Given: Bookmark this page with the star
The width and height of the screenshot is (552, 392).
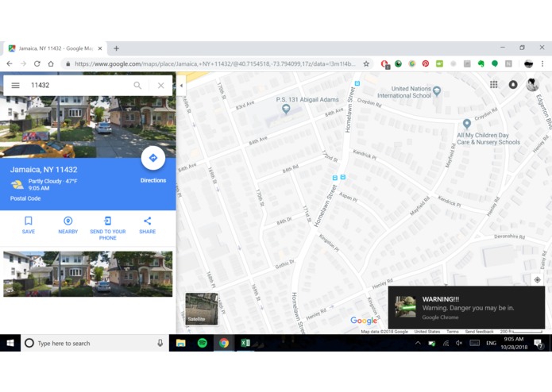Looking at the screenshot, I should [366, 63].
